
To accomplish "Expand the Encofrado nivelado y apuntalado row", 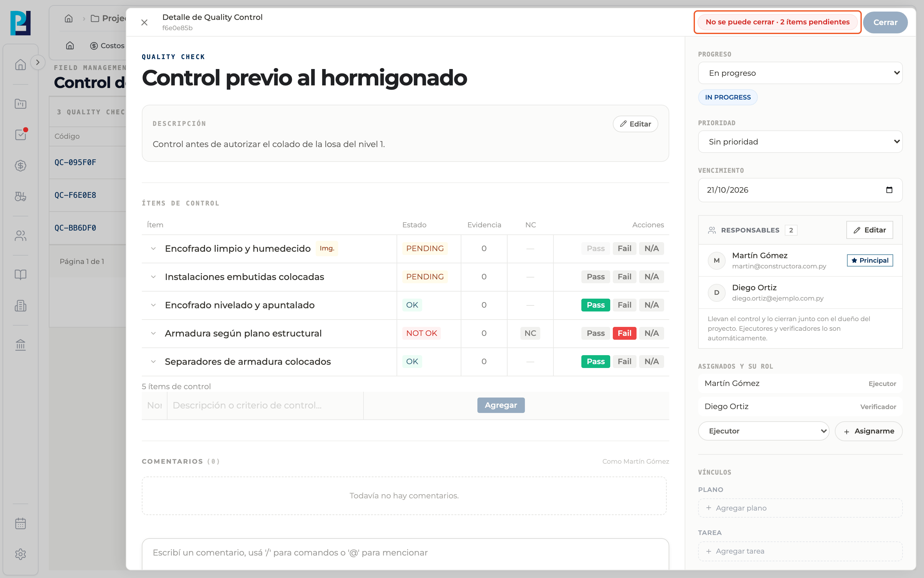I will point(153,305).
